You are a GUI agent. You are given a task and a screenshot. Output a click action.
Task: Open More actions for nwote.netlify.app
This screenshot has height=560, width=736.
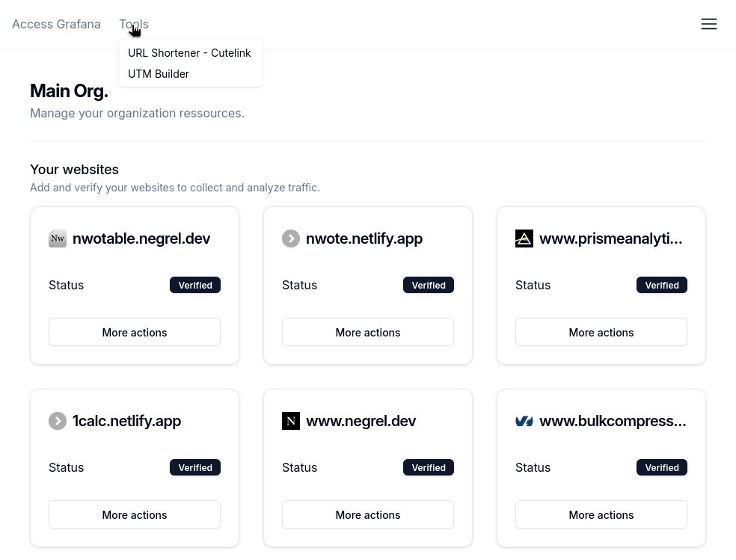(x=368, y=332)
